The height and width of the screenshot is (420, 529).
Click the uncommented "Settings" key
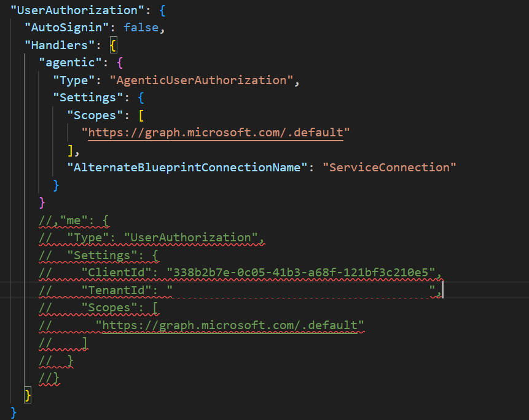(85, 98)
